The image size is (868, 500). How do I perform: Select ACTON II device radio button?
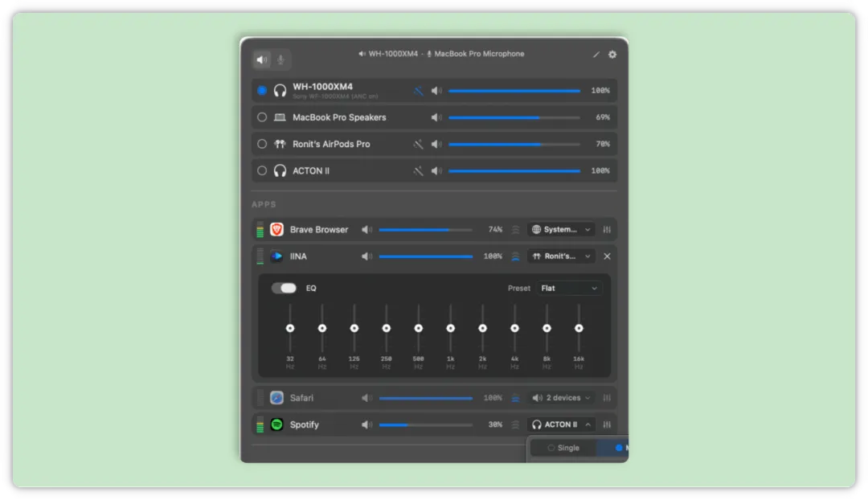pos(262,170)
